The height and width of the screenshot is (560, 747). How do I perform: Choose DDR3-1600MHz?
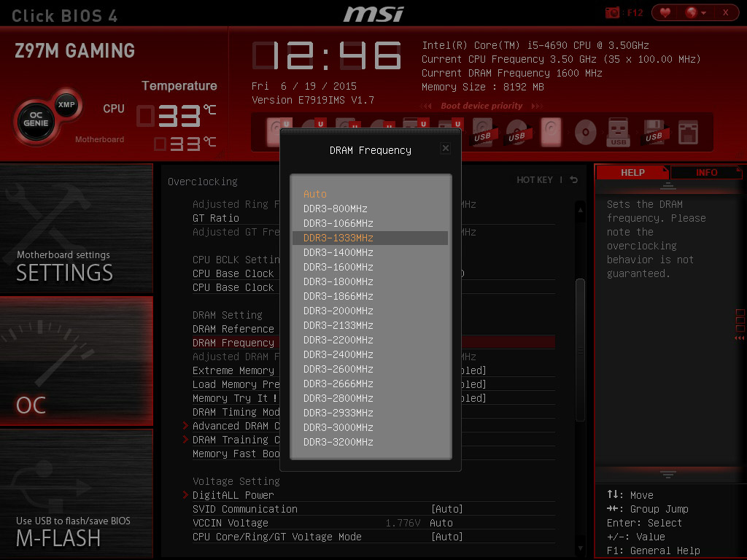point(370,267)
